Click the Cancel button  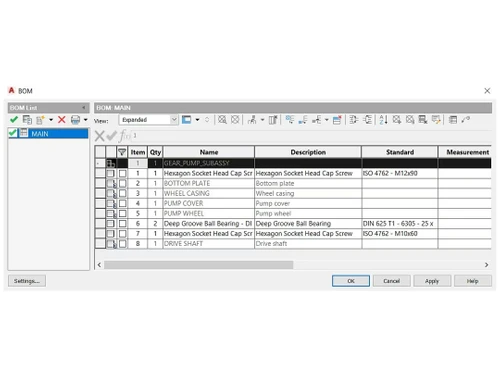click(x=392, y=281)
